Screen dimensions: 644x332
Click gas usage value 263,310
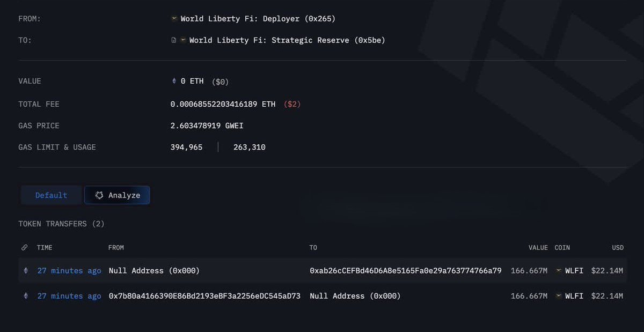250,147
